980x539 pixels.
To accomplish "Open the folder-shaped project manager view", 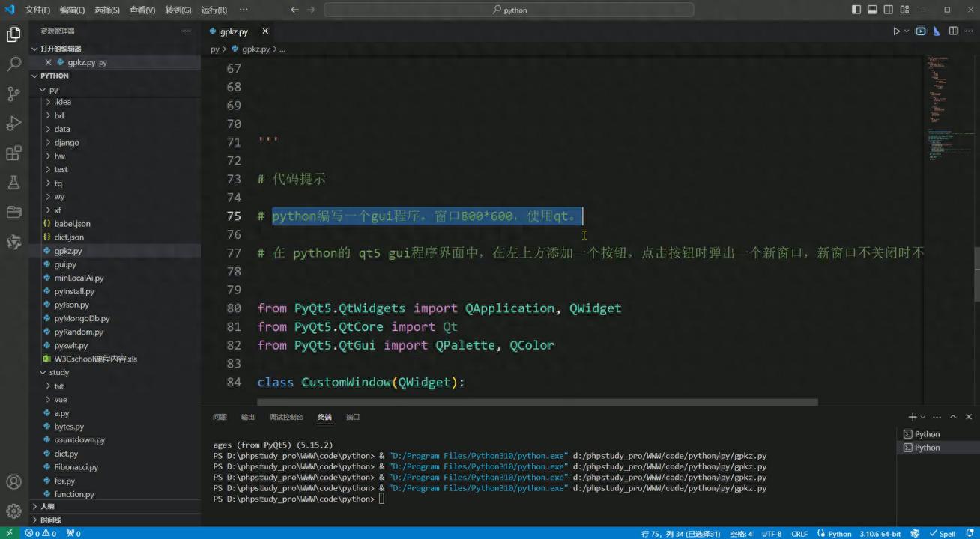I will (x=13, y=213).
